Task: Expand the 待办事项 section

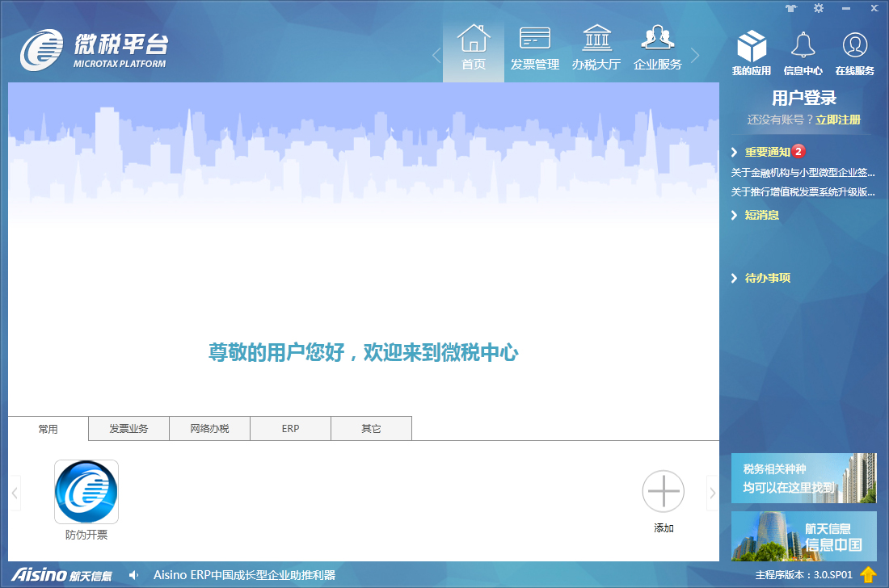Action: click(x=767, y=278)
